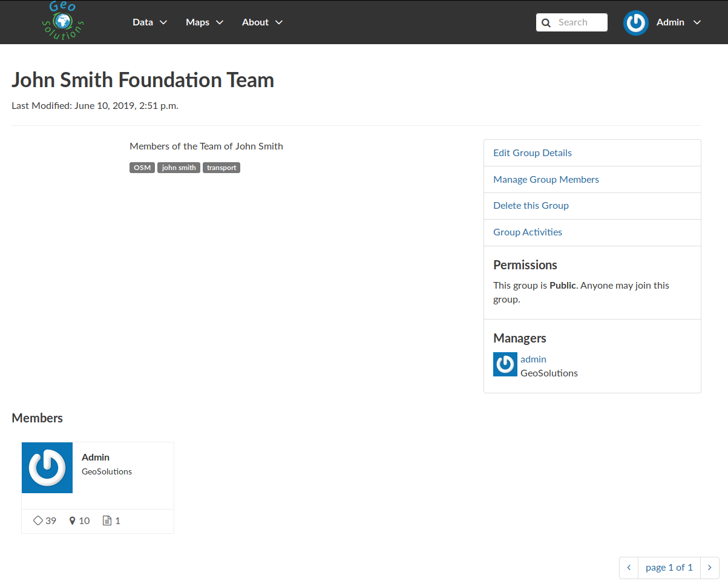Expand the Admin user menu chevron
This screenshot has height=587, width=728.
(697, 22)
